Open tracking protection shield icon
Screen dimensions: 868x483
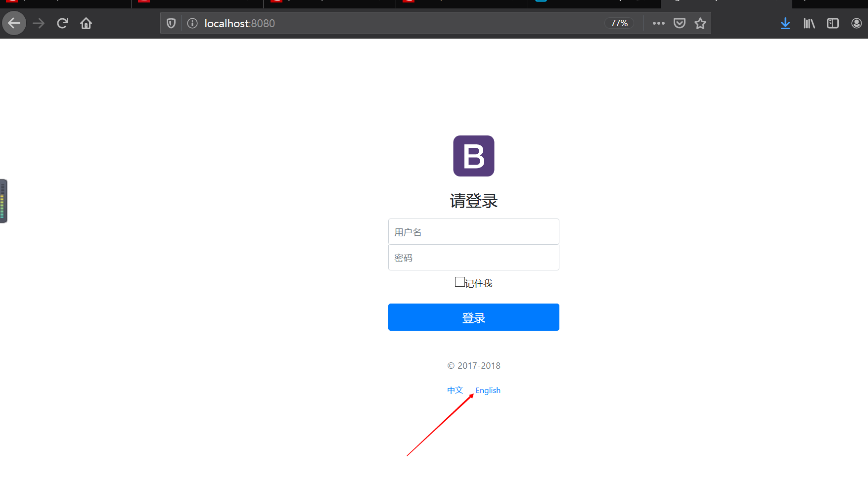171,23
